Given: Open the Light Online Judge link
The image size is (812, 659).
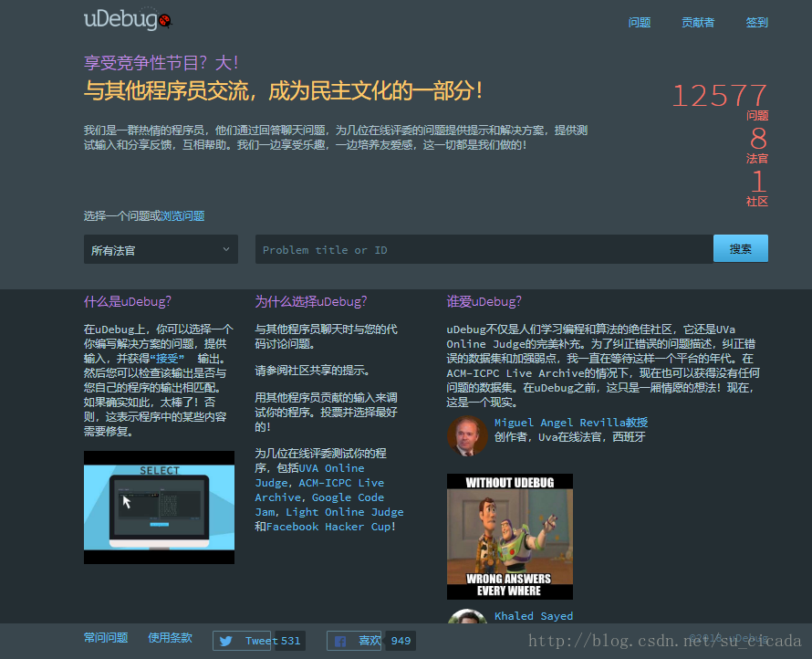Looking at the screenshot, I should pyautogui.click(x=345, y=512).
